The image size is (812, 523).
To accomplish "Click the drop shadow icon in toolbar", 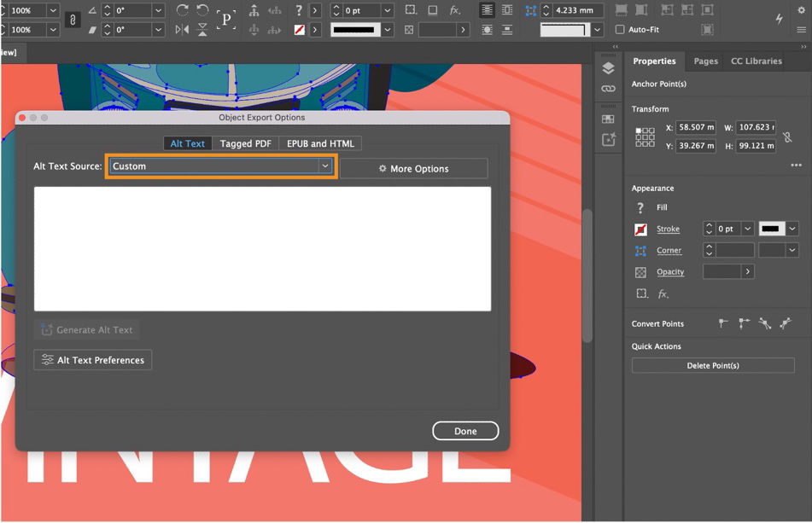I will pyautogui.click(x=432, y=10).
